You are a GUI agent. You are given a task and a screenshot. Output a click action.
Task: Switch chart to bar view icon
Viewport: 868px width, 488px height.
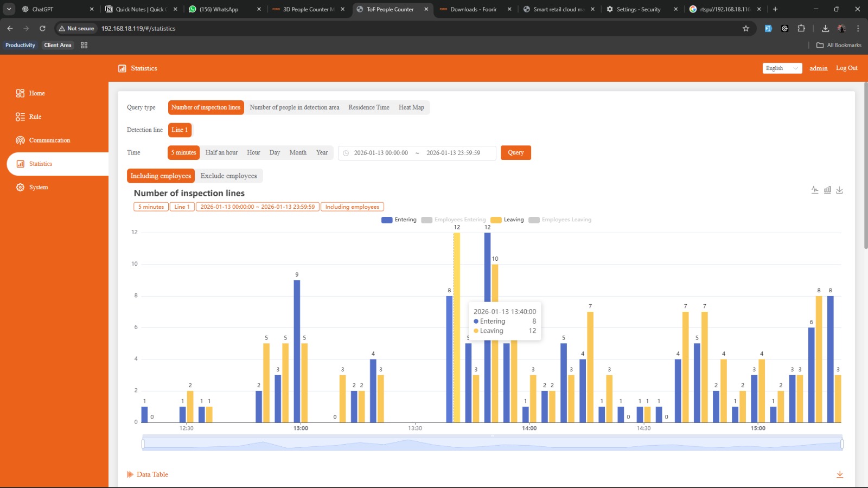[827, 190]
